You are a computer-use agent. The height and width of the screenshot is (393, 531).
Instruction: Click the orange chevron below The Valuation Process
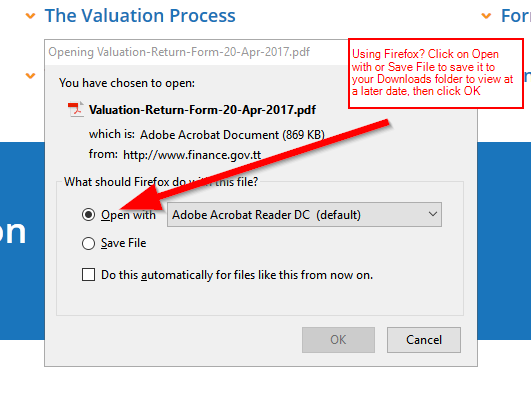tap(30, 76)
